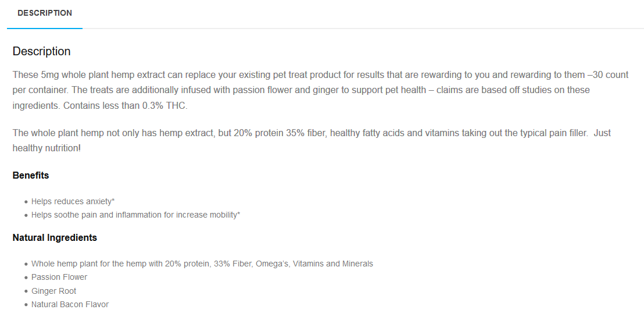Click the bullet dot before Passion Flower

click(26, 278)
